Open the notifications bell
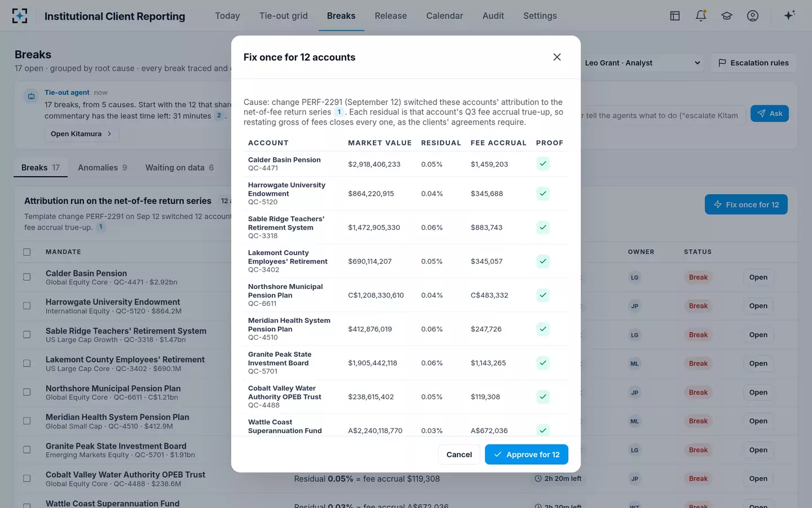Image resolution: width=812 pixels, height=508 pixels. 701,16
